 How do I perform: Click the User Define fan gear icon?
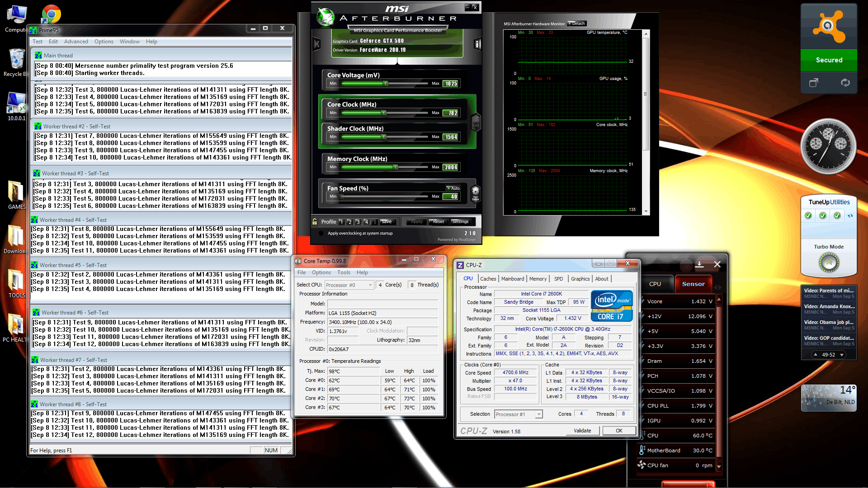(476, 193)
